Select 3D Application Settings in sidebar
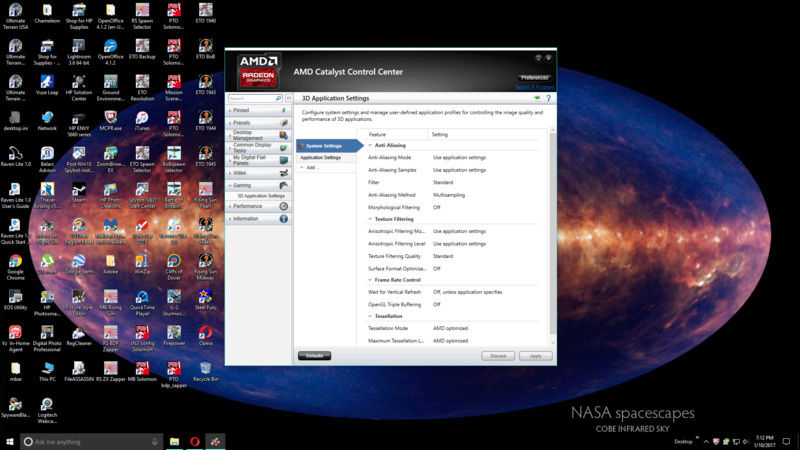The width and height of the screenshot is (800, 450). pyautogui.click(x=261, y=196)
